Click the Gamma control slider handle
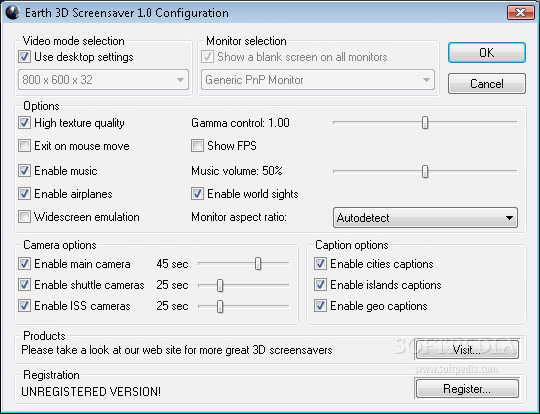This screenshot has width=540, height=414. [x=425, y=123]
